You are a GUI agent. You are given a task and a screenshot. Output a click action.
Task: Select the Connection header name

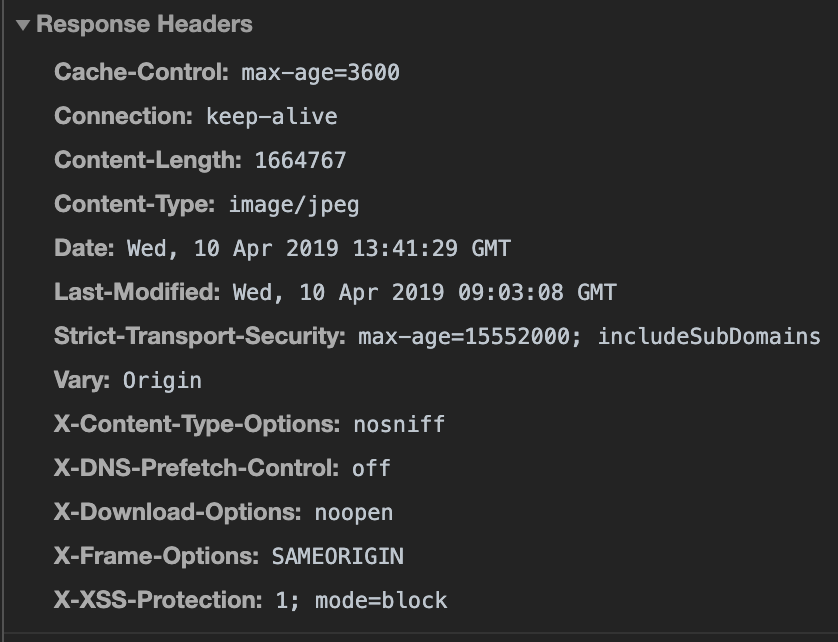click(123, 116)
